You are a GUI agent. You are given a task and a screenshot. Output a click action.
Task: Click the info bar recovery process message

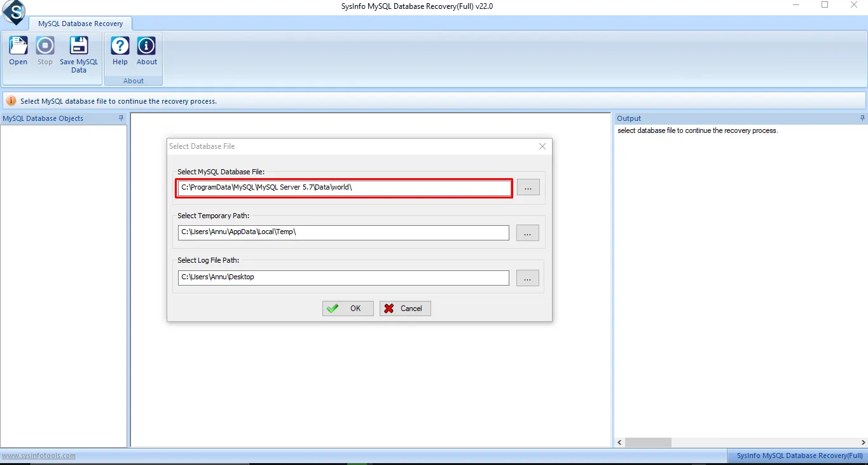(118, 101)
